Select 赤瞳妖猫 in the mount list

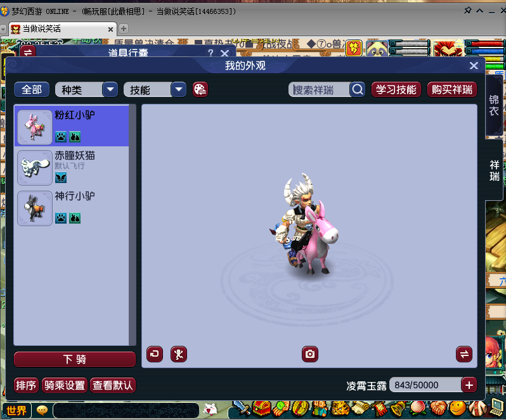pos(72,168)
